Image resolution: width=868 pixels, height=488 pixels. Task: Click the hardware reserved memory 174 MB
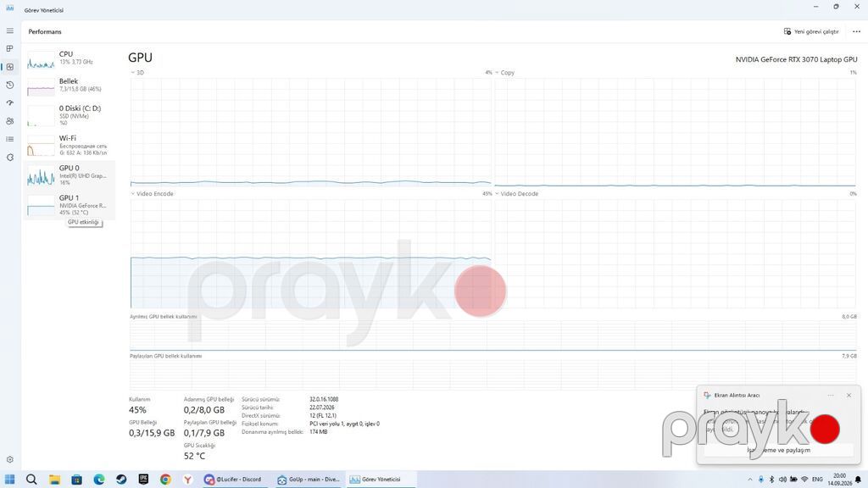[319, 431]
